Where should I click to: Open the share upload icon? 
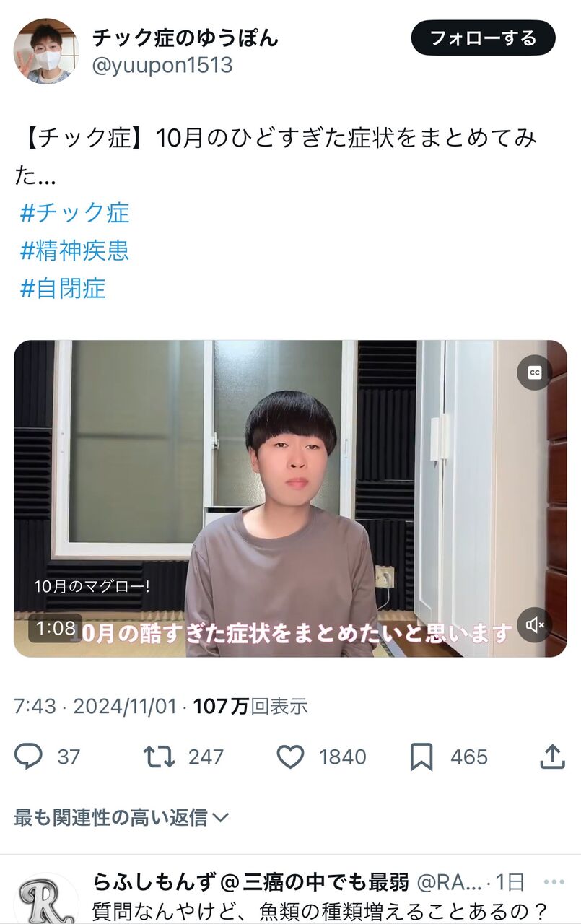click(x=552, y=756)
